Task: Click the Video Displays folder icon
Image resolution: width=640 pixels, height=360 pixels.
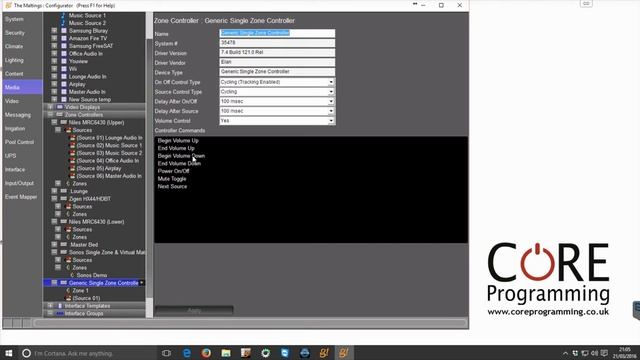Action: (x=60, y=107)
